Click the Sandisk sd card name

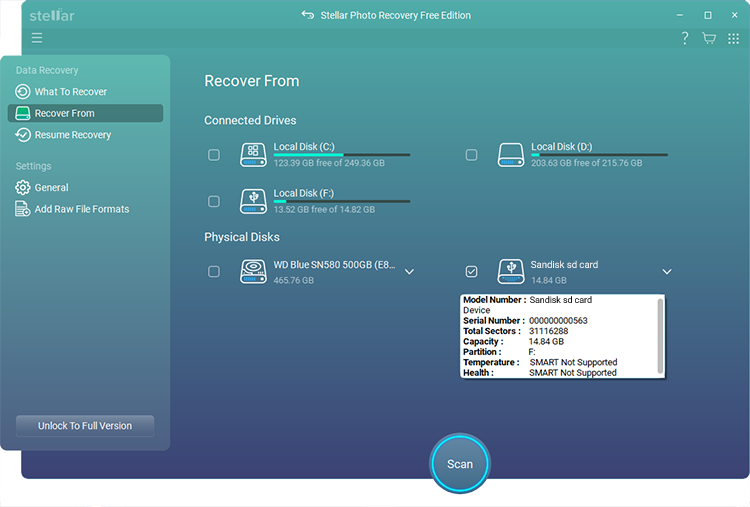point(564,265)
